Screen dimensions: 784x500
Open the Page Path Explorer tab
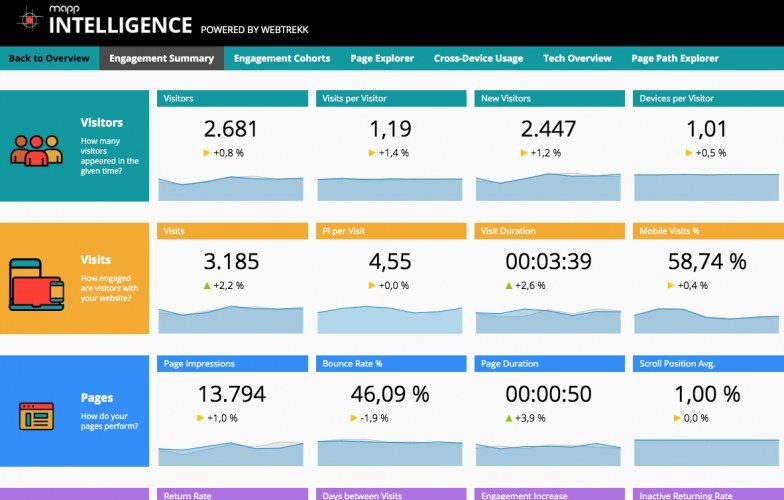coord(675,58)
